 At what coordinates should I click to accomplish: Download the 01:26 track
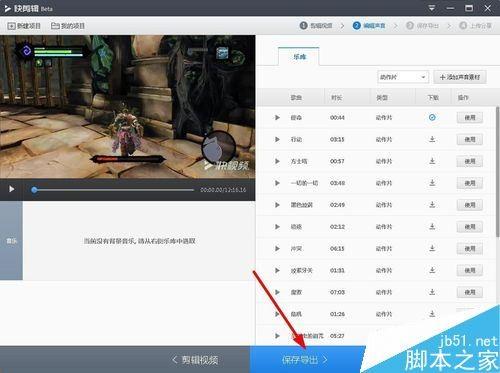tap(432, 314)
